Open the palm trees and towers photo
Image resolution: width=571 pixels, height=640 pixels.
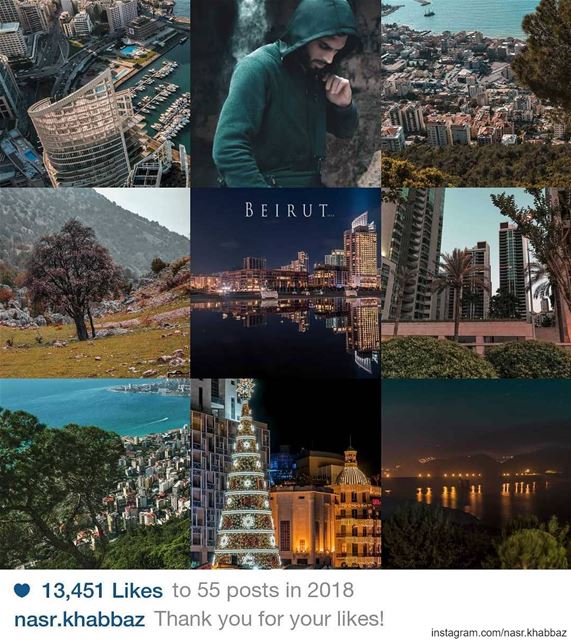476,283
